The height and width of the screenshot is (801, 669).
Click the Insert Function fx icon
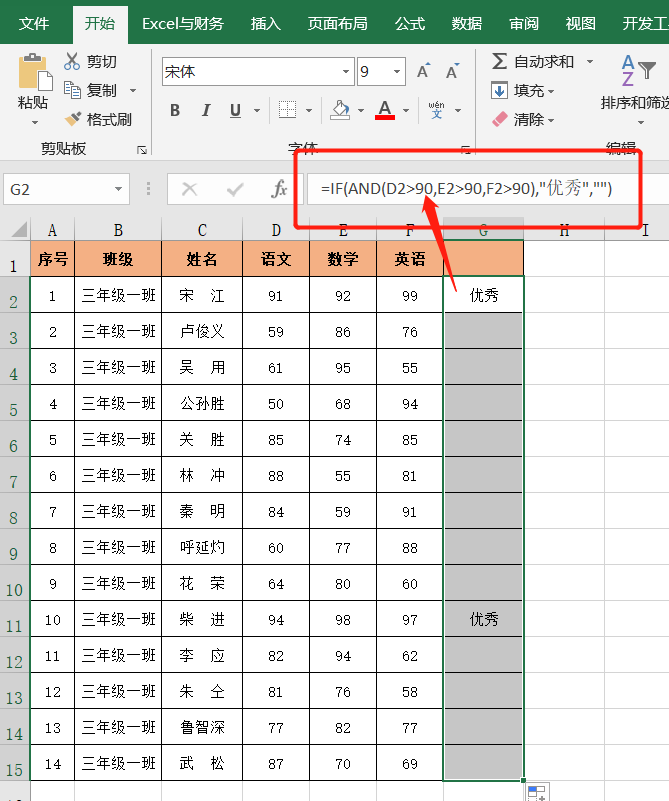tap(280, 189)
